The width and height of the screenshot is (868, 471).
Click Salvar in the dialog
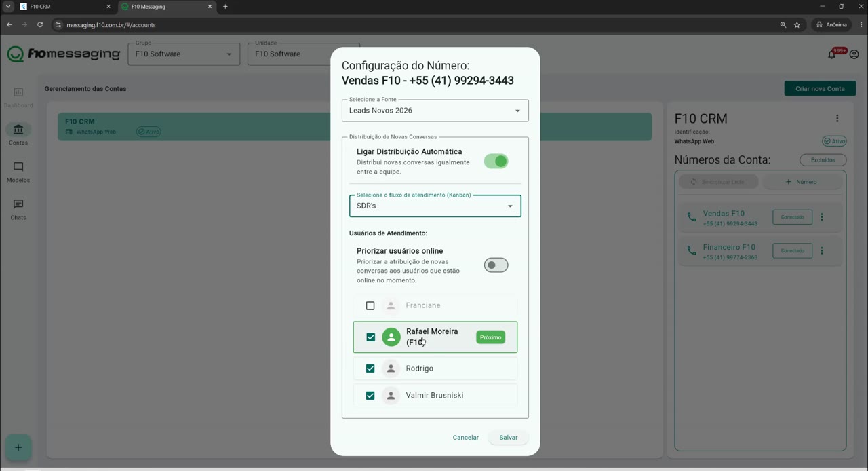509,438
